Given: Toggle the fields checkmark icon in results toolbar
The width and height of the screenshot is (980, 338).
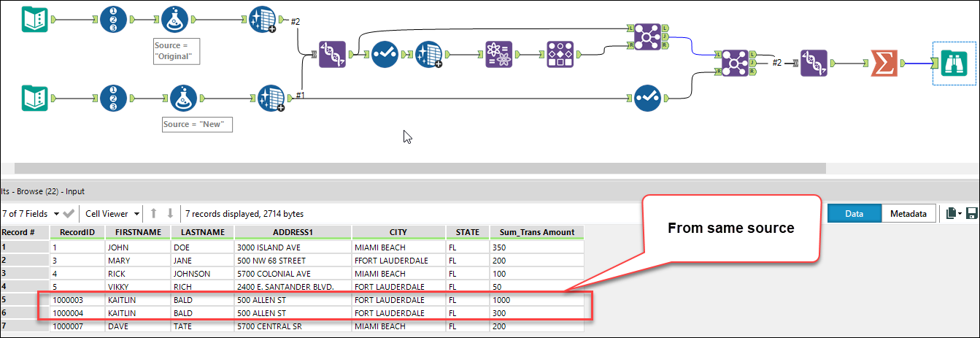Looking at the screenshot, I should [69, 214].
